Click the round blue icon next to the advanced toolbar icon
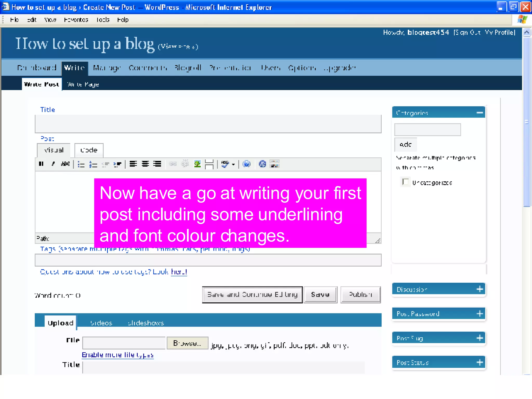 [262, 164]
